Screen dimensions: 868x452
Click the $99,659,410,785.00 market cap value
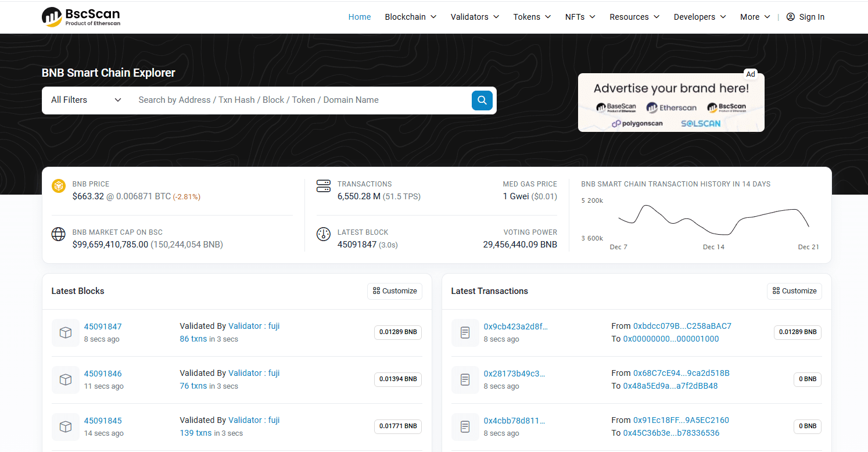click(110, 245)
